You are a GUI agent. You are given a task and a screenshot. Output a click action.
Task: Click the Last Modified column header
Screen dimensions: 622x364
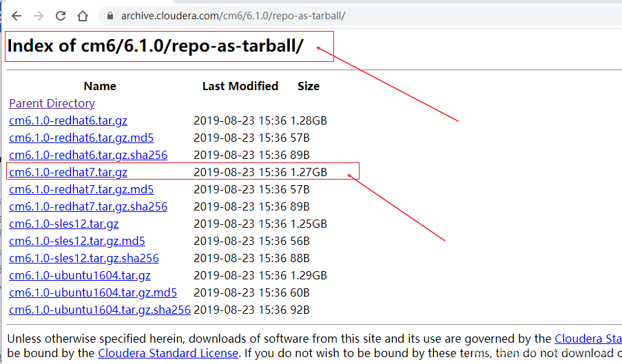[240, 86]
